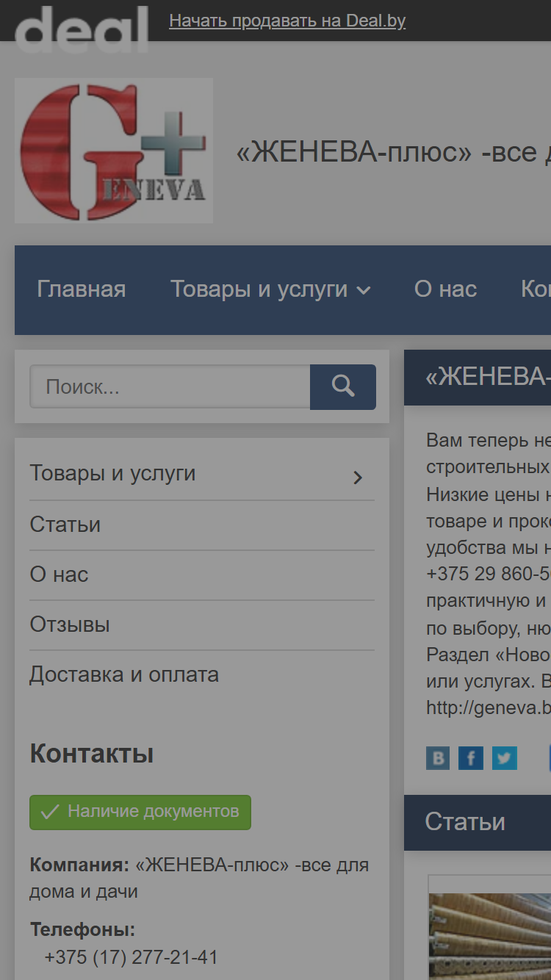Click the http://geneva.b link in the description
The width and height of the screenshot is (551, 980).
click(489, 708)
